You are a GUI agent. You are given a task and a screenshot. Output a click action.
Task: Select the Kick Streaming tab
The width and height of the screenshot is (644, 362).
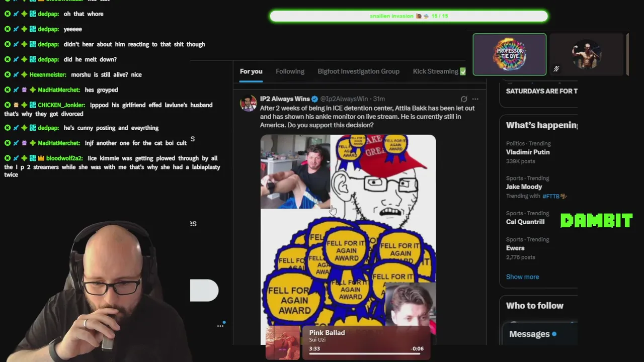point(439,71)
